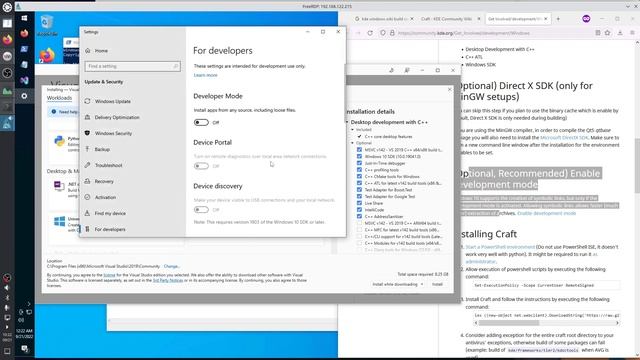Select Workloads tab in Visual Studio Installer

(59, 98)
